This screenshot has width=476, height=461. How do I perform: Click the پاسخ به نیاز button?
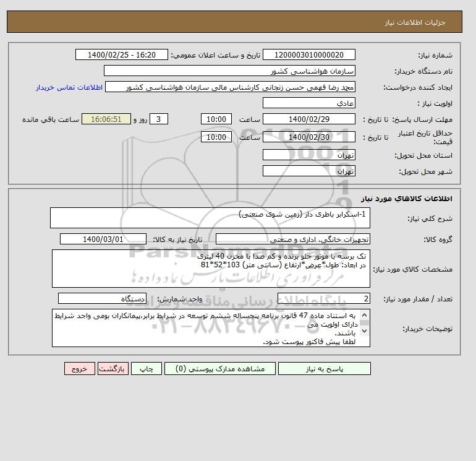(x=324, y=369)
